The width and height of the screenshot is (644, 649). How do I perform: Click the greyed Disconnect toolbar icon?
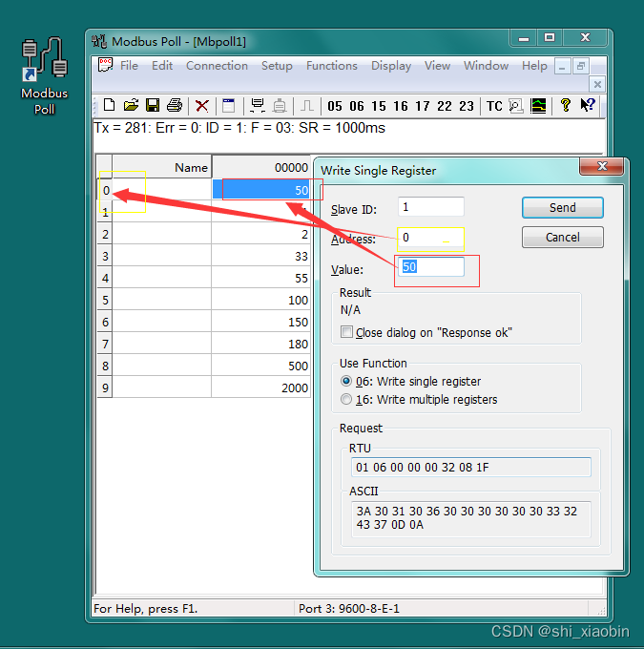(x=280, y=106)
